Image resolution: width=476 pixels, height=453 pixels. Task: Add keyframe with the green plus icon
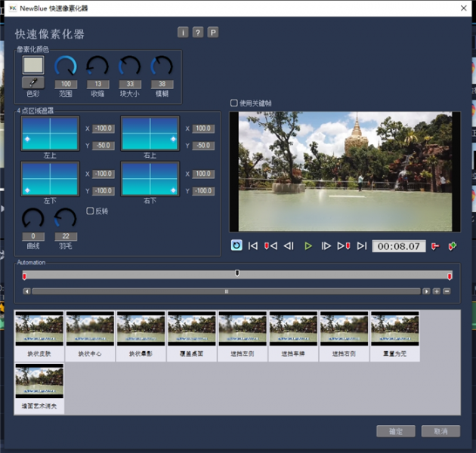tap(453, 245)
